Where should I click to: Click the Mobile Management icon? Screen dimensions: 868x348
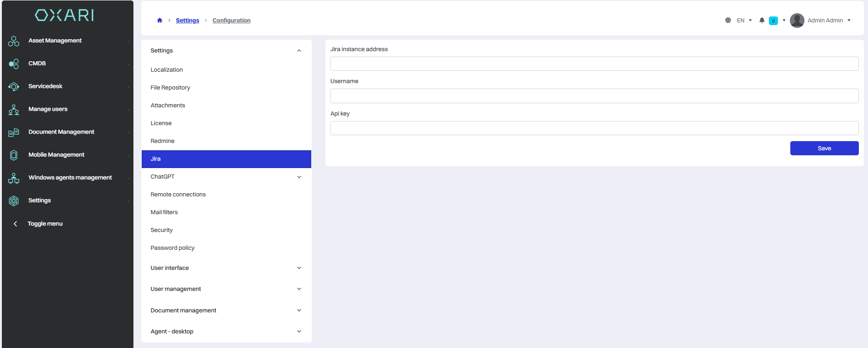[x=14, y=155]
